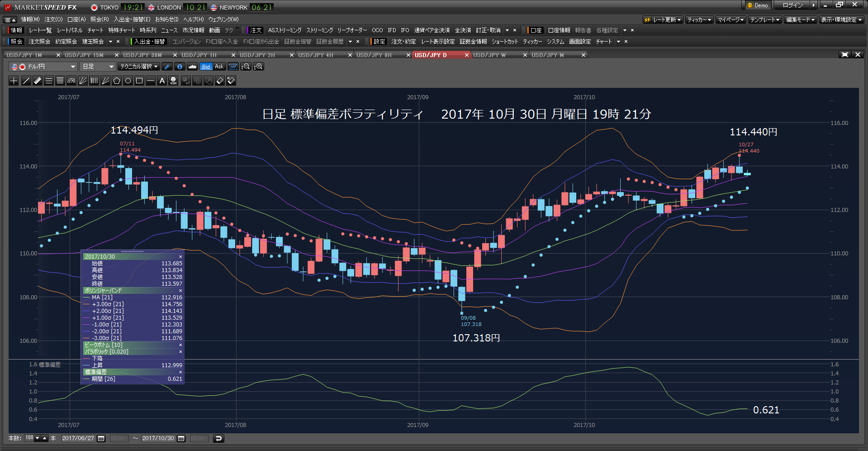Image resolution: width=868 pixels, height=451 pixels.
Task: Increase the bar count with the up arrow
Action: [x=44, y=438]
